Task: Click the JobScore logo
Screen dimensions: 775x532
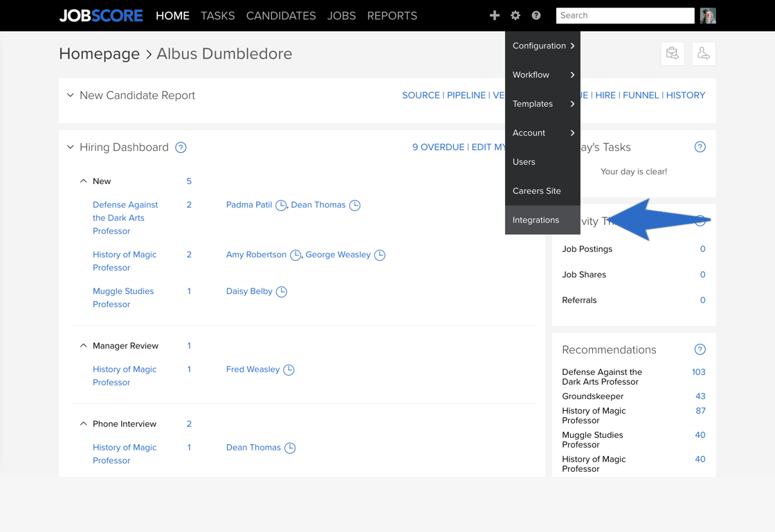Action: [101, 16]
